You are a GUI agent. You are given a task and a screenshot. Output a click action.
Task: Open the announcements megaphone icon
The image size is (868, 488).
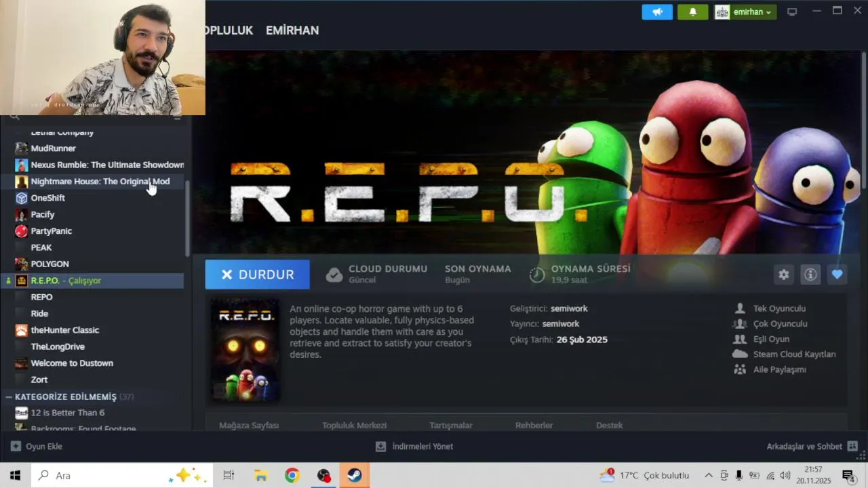click(x=657, y=12)
